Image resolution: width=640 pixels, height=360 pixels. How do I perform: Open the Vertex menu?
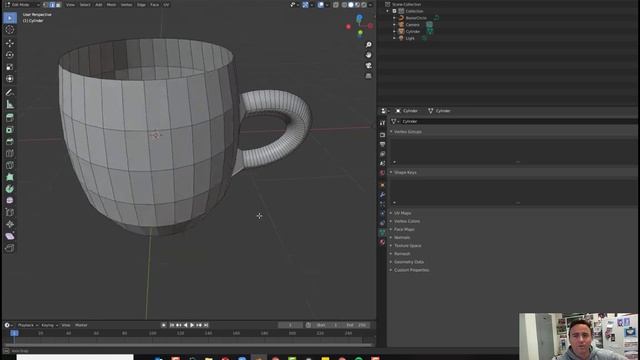[x=127, y=5]
